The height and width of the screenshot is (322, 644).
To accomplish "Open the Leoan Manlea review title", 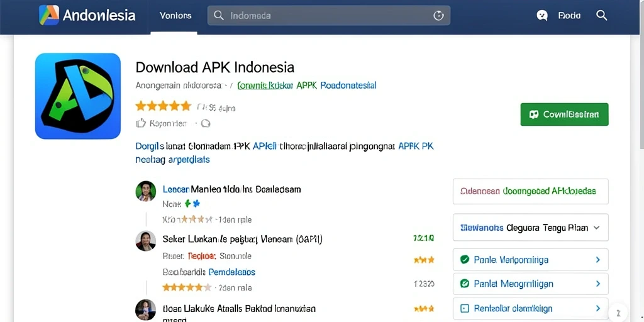I will (232, 189).
